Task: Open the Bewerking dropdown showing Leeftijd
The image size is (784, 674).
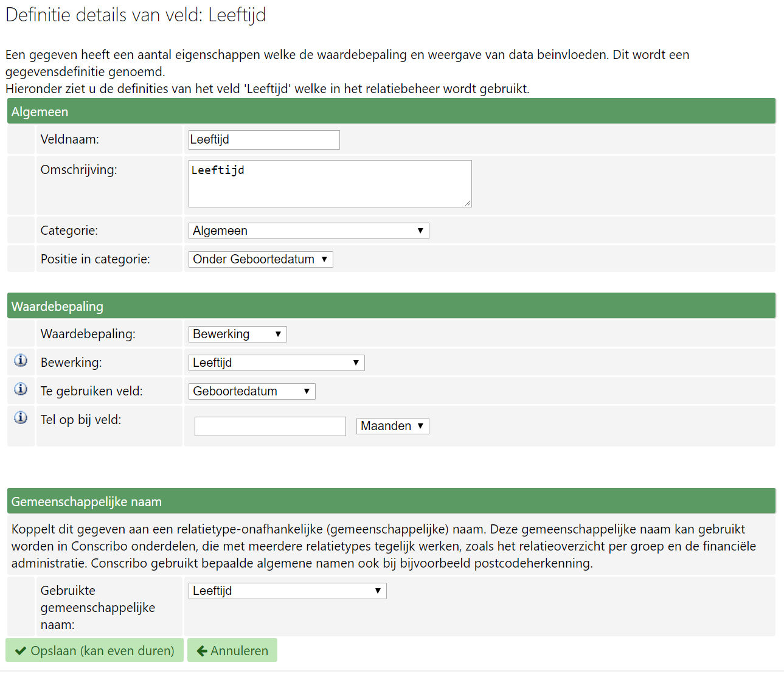Action: pos(276,363)
